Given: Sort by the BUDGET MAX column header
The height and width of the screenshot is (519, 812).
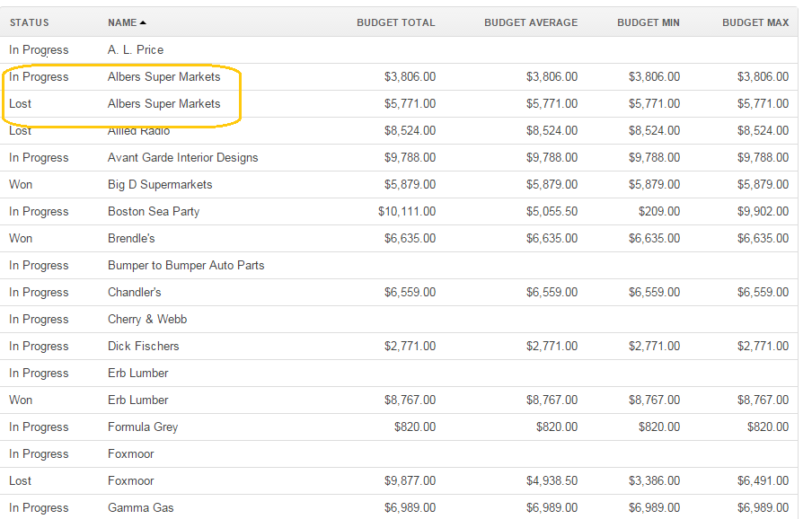Looking at the screenshot, I should click(x=755, y=22).
